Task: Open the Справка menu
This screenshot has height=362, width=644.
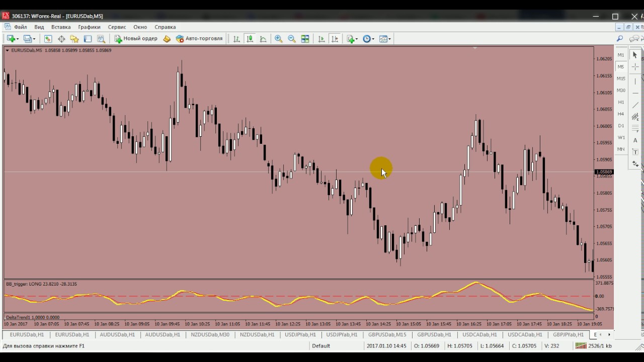Action: click(x=165, y=27)
